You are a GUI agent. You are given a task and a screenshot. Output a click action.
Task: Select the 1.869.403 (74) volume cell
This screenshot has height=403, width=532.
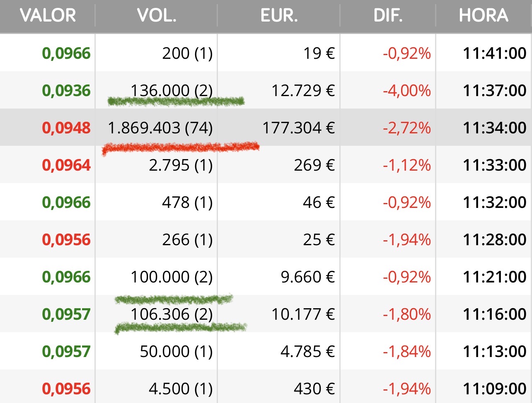click(x=160, y=128)
